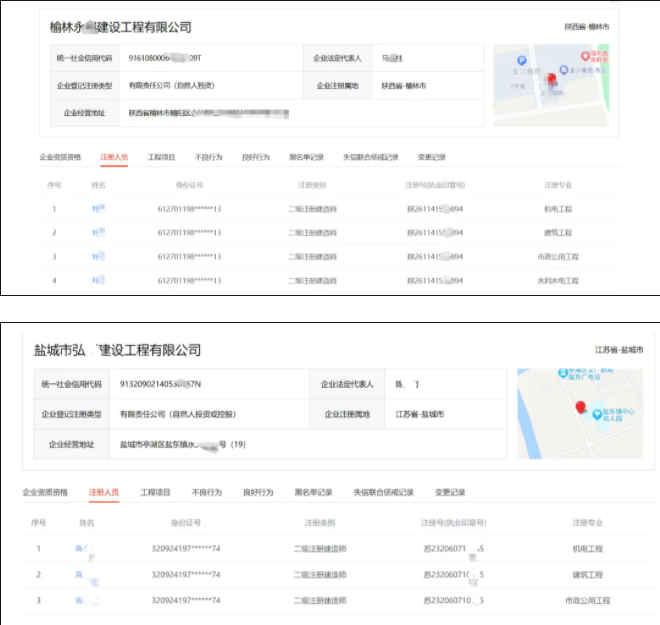Viewport: 660px width, 625px height.
Task: Click the red location pin on the 盐城 map
Action: (579, 408)
